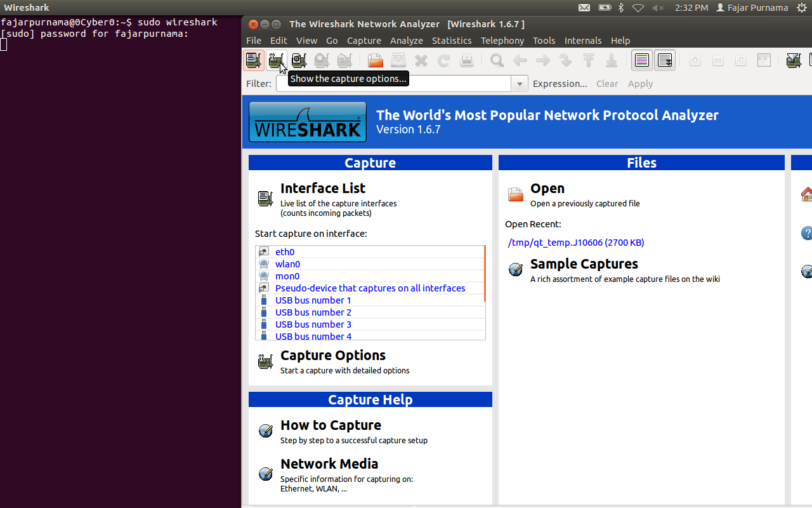Viewport: 812px width, 508px height.
Task: Start capture on wlan0 interface
Action: 288,264
